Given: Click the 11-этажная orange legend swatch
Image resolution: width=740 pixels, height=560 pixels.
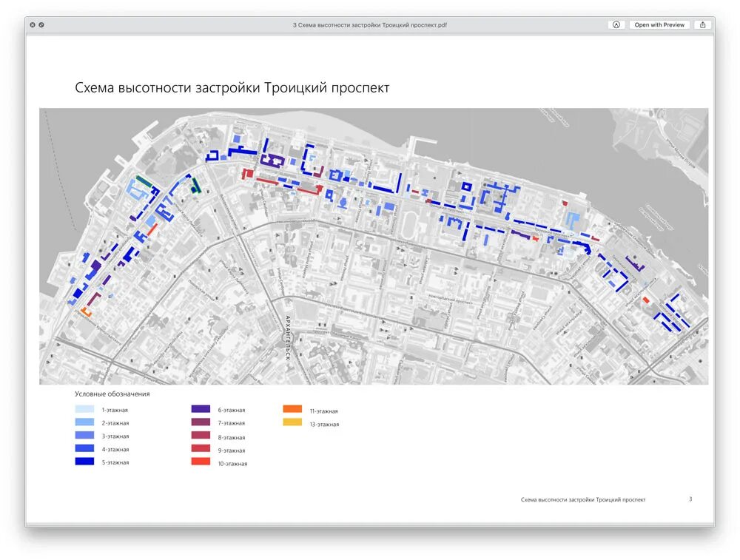Looking at the screenshot, I should (292, 409).
